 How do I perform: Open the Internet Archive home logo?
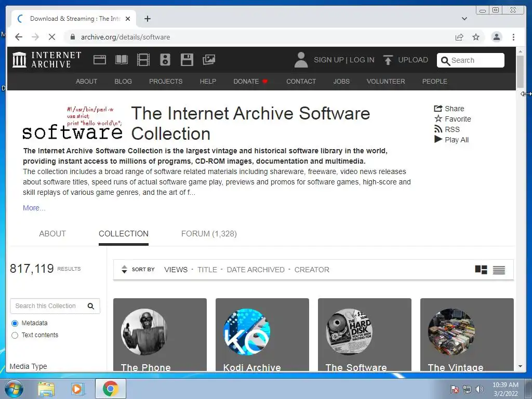click(x=47, y=60)
